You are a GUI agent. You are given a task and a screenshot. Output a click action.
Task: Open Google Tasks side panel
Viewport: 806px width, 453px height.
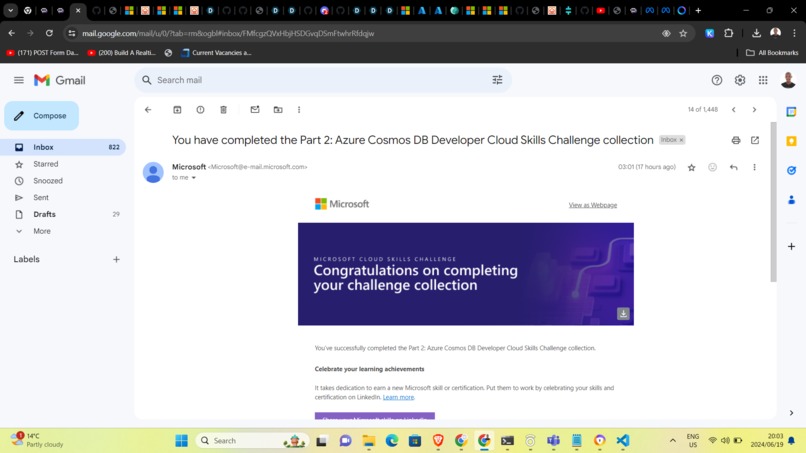click(x=791, y=170)
